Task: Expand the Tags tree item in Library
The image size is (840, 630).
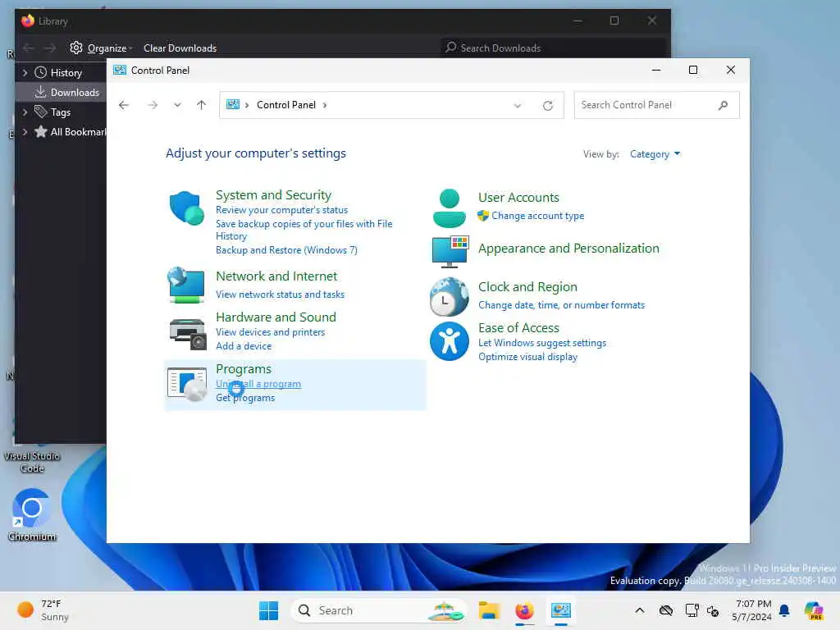Action: 25,112
